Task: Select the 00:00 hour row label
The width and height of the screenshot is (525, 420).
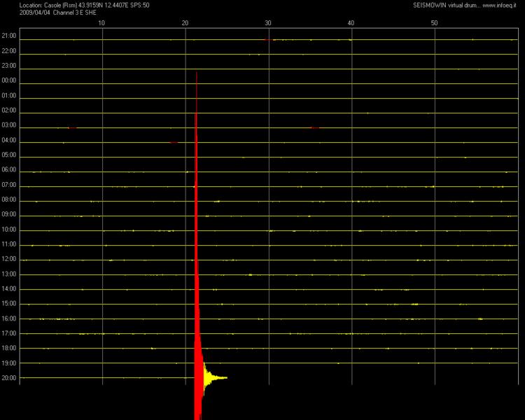Action: pyautogui.click(x=9, y=80)
